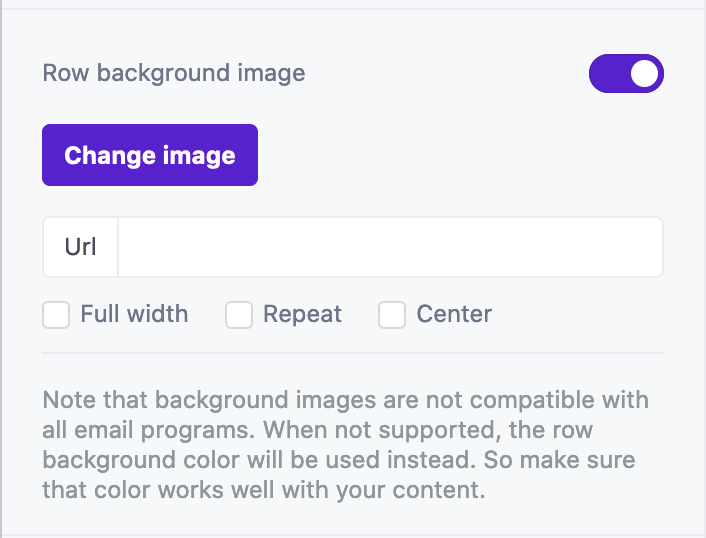Click the "Row background image" label

pos(174,73)
